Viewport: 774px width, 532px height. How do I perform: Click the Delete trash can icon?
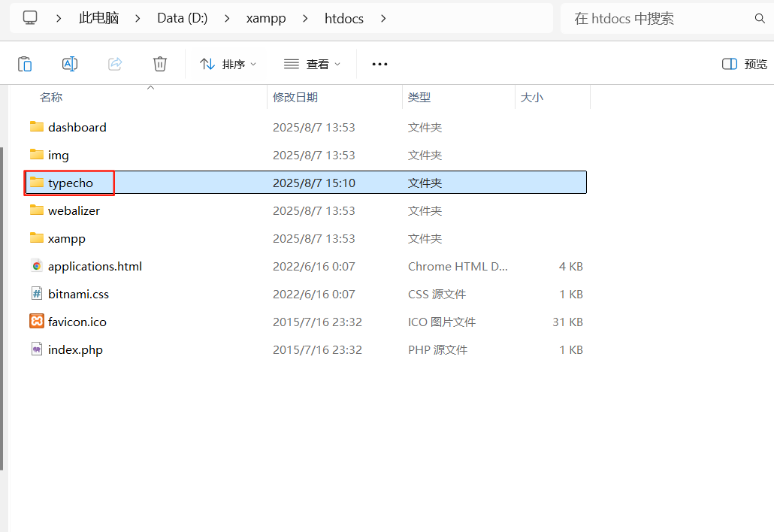[x=160, y=64]
